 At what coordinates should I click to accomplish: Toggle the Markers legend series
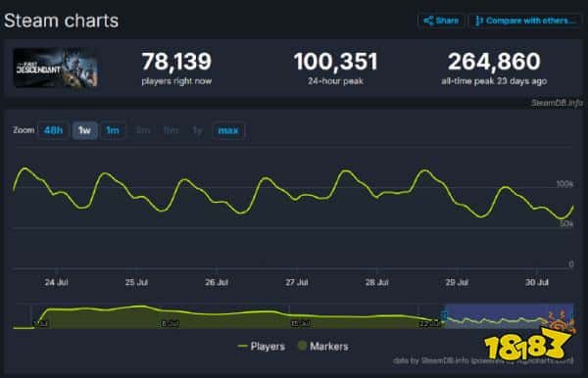[x=323, y=346]
